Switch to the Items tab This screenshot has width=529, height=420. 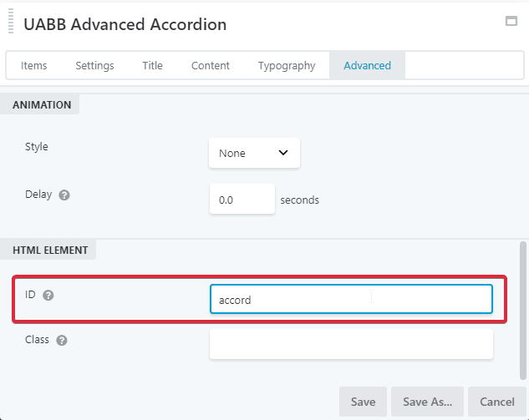(x=34, y=66)
